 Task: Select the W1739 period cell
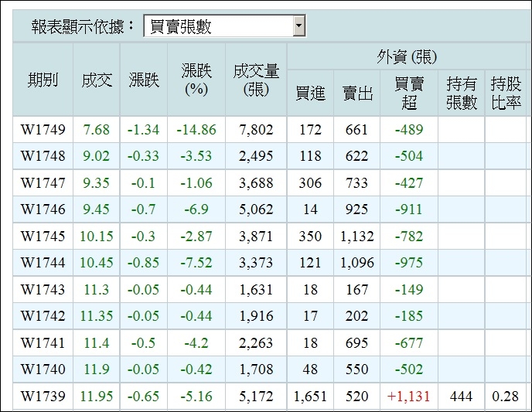(43, 396)
